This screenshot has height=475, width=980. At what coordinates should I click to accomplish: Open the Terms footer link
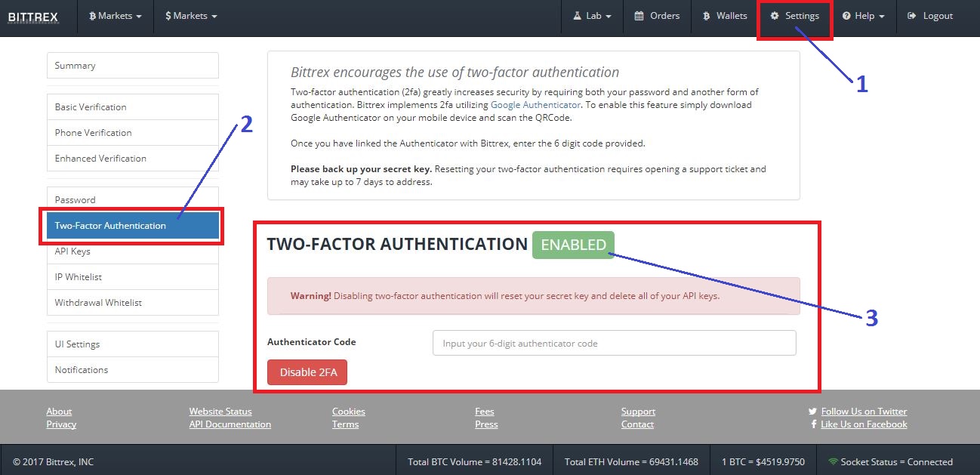(x=345, y=424)
